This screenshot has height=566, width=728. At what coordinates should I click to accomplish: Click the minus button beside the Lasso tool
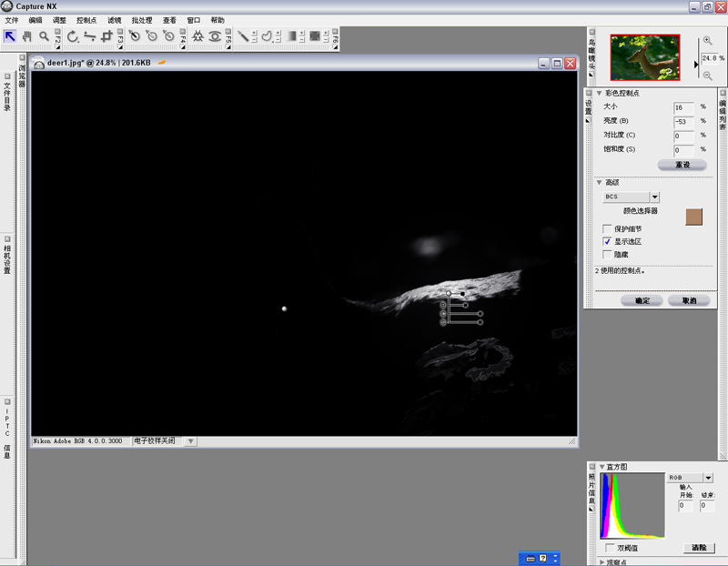pyautogui.click(x=278, y=40)
